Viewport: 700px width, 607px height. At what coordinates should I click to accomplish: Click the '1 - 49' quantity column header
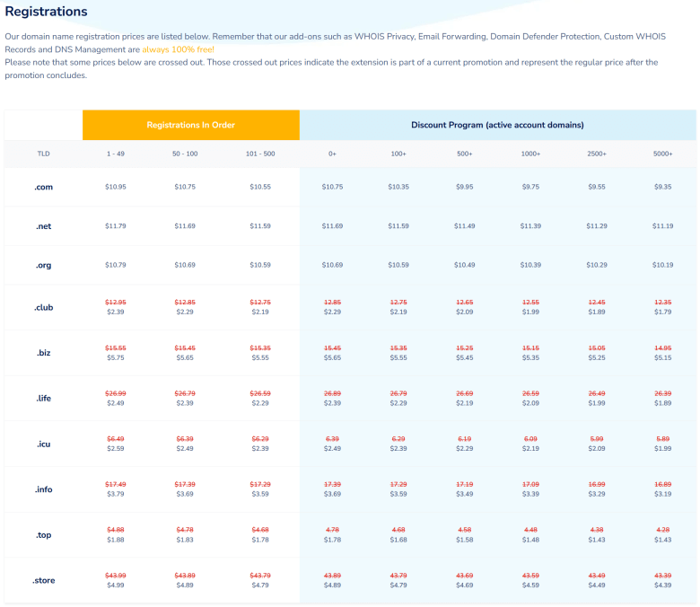point(116,154)
